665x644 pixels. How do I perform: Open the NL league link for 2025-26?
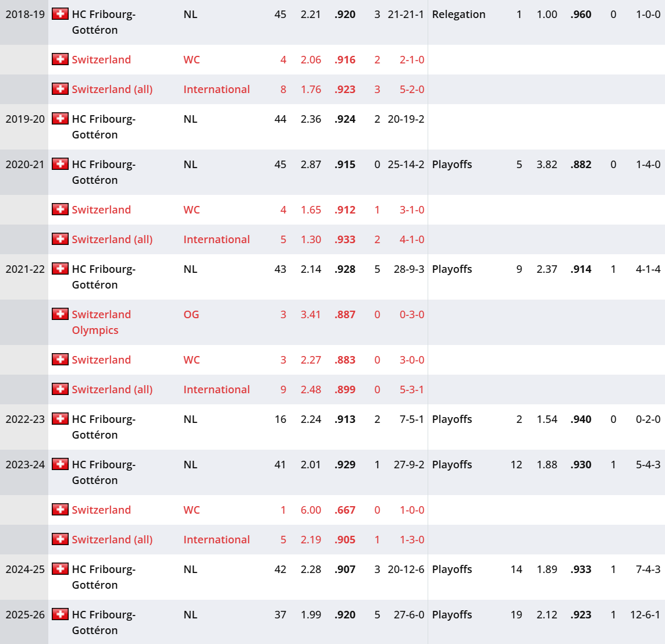tap(190, 615)
